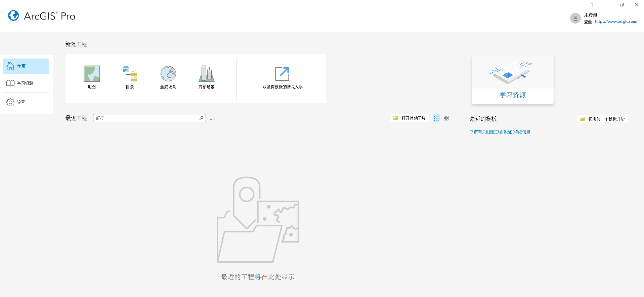Open the sort options for recent projects

click(213, 118)
